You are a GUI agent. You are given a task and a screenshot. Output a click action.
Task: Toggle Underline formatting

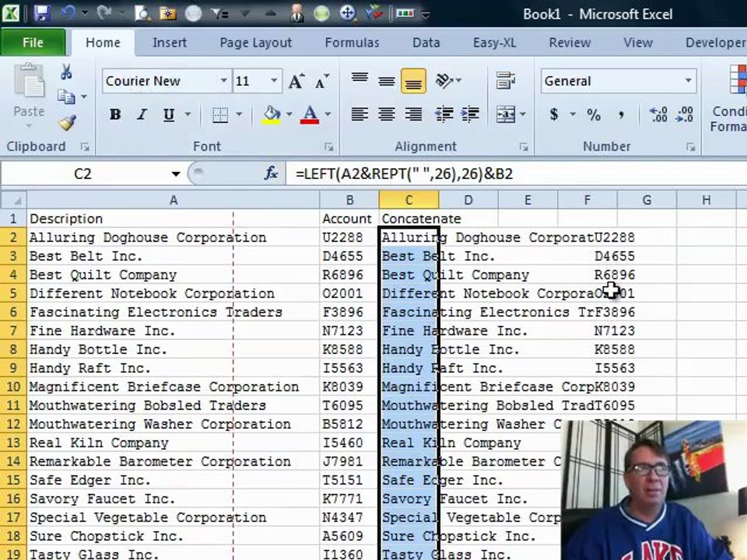click(169, 115)
